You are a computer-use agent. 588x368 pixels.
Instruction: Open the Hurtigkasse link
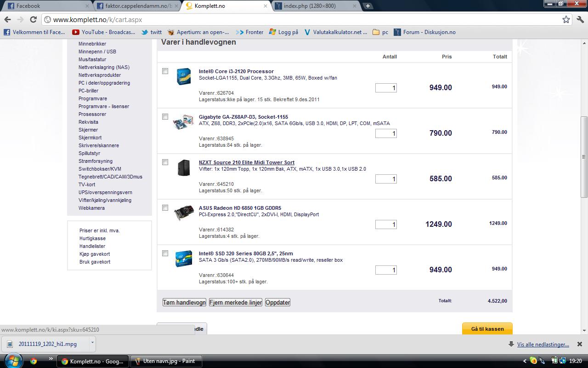click(x=92, y=238)
